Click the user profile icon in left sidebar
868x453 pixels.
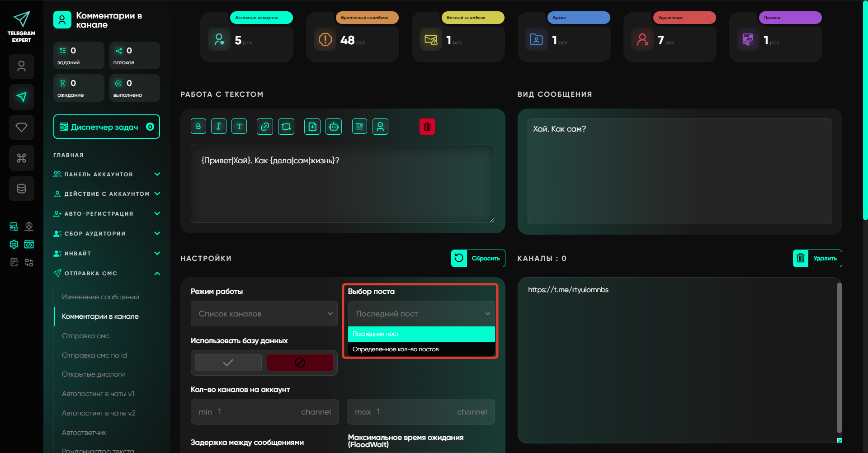click(x=22, y=66)
